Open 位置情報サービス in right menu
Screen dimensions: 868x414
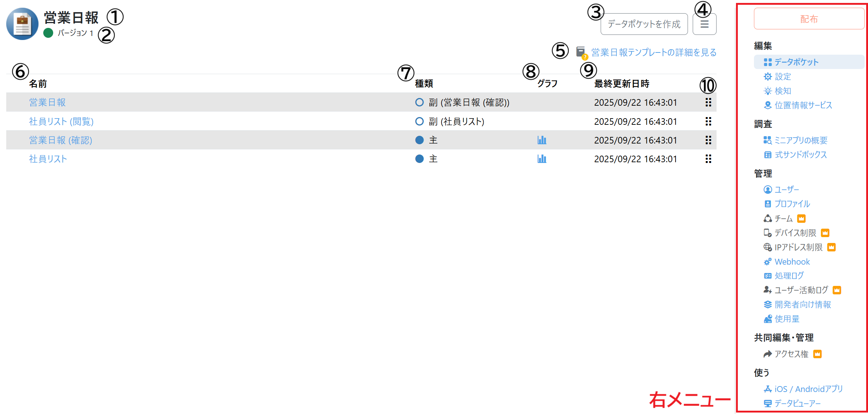803,105
